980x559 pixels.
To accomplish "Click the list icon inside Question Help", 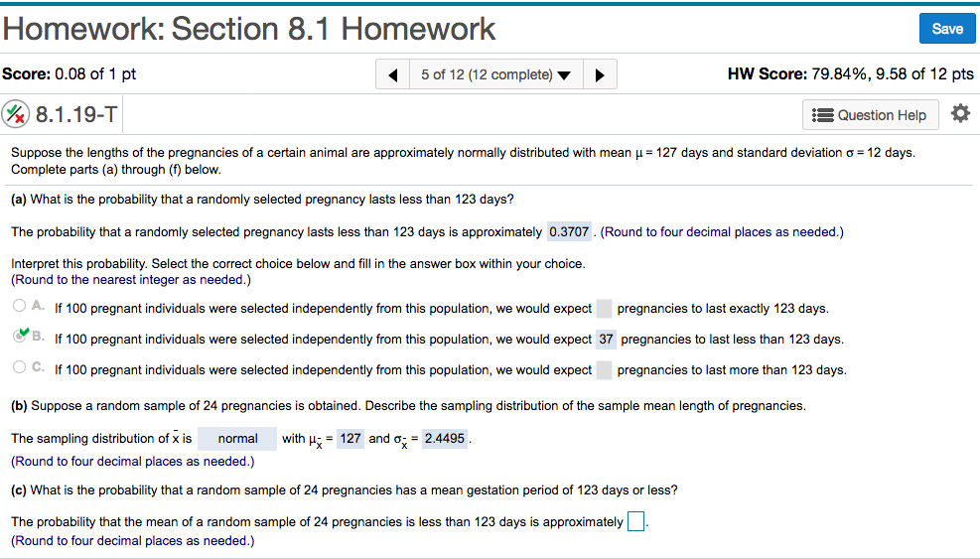I will [x=822, y=115].
